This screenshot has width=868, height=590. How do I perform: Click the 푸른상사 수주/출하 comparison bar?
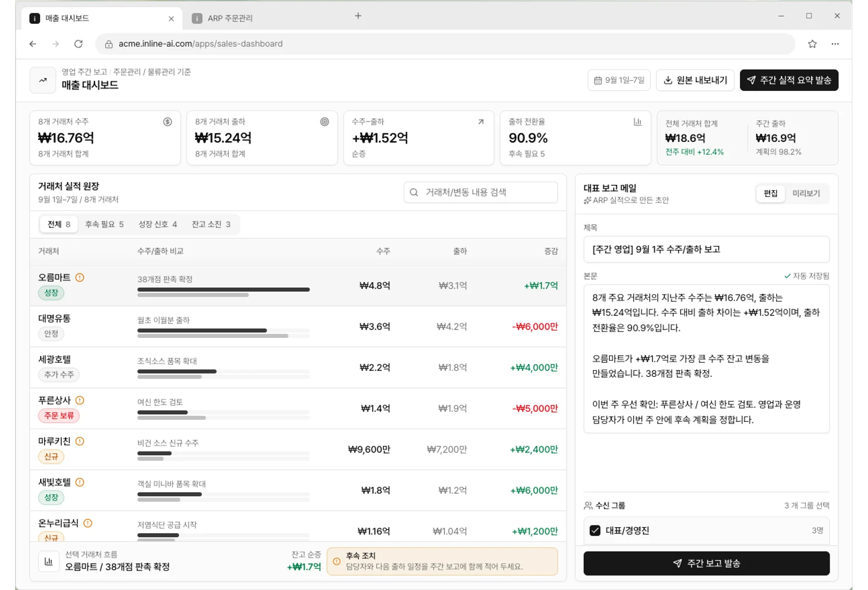pos(223,415)
